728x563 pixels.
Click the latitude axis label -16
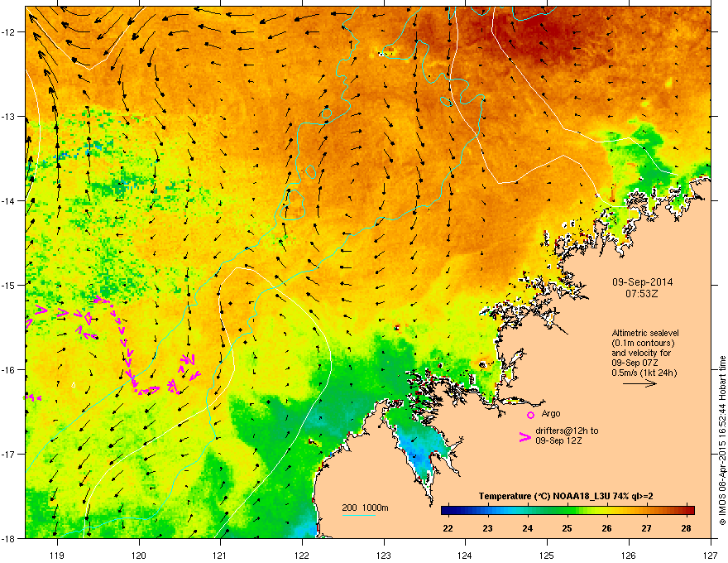[8, 370]
